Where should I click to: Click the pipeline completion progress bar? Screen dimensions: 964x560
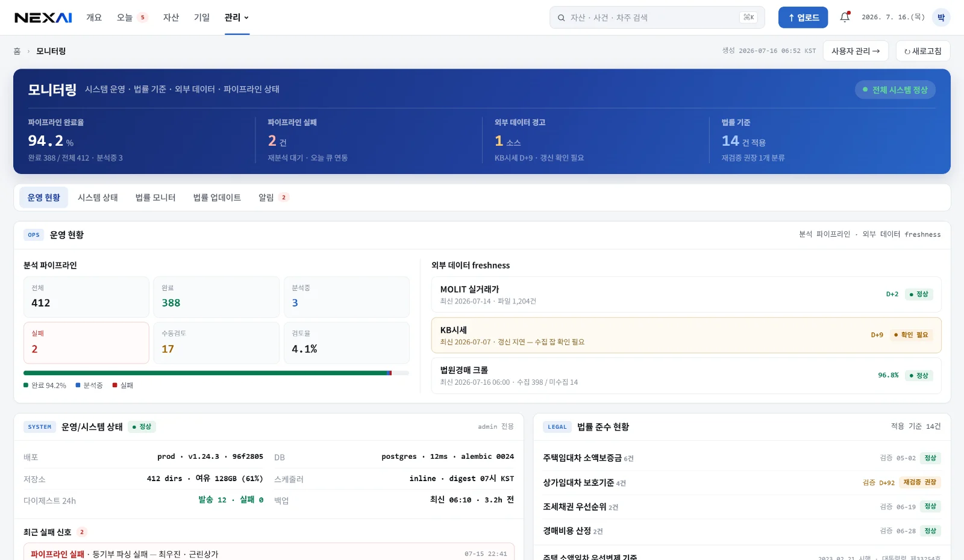click(216, 373)
